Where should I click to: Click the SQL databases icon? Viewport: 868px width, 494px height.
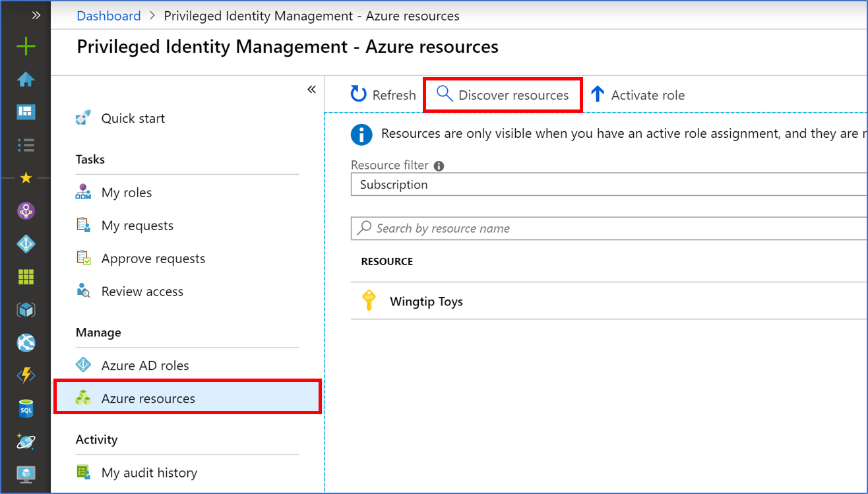[26, 410]
